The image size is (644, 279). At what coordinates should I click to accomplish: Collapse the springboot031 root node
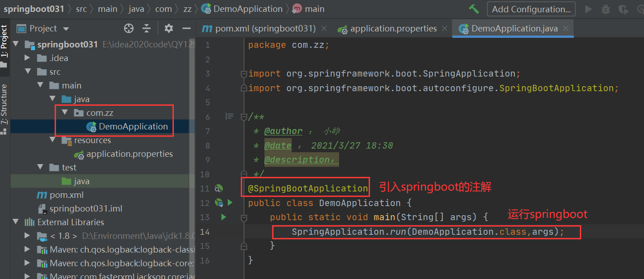16,44
